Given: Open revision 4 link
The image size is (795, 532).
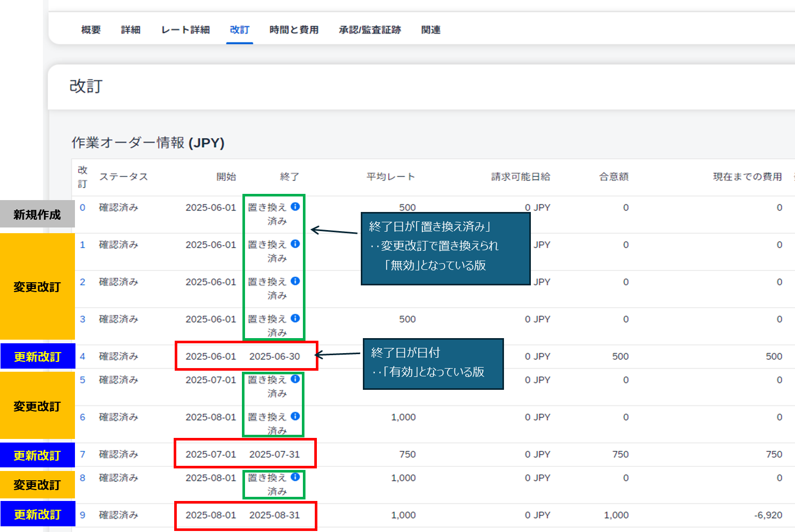Looking at the screenshot, I should click(83, 357).
